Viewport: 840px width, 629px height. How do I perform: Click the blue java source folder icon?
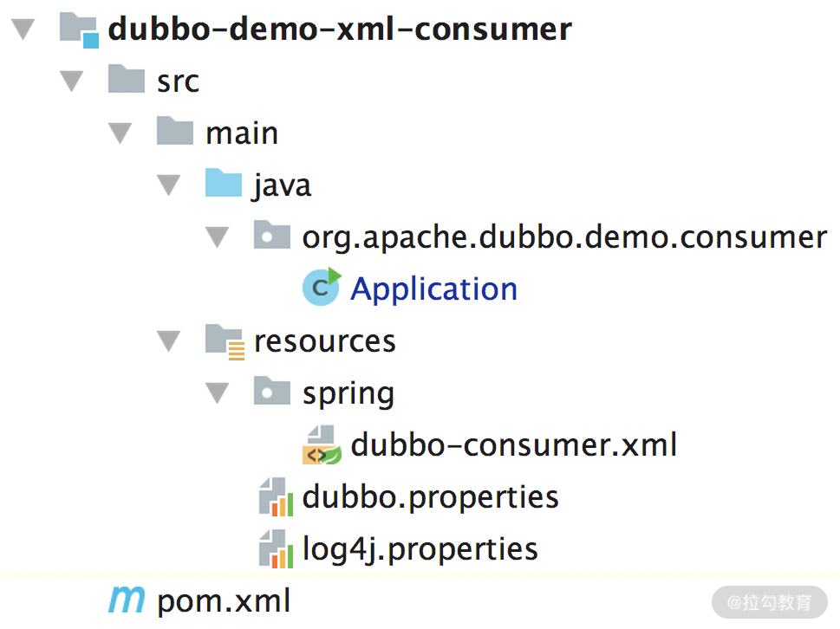(x=223, y=185)
